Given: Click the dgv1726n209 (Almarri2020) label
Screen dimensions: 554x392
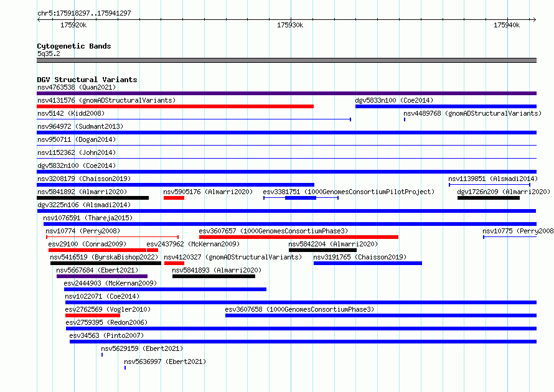Looking at the screenshot, I should pyautogui.click(x=504, y=192).
